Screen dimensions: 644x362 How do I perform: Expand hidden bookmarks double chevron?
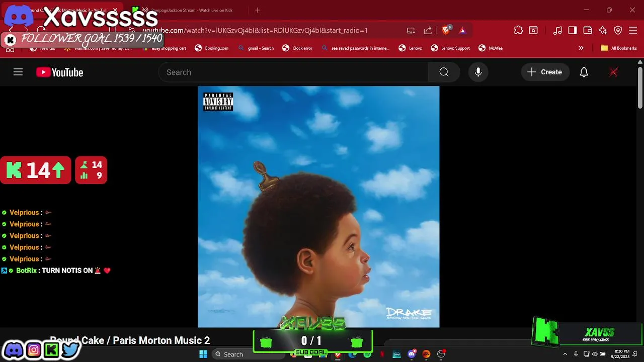[x=581, y=48]
